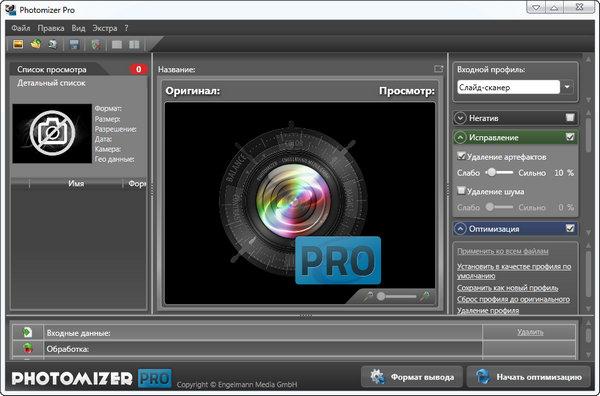Open the Экстра menu
Viewport: 600px width, 396px height.
coord(105,28)
